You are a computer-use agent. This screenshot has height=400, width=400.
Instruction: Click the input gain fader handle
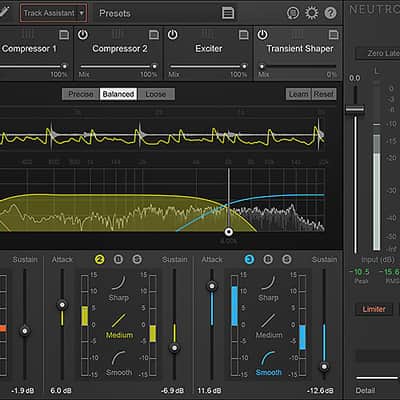355,109
